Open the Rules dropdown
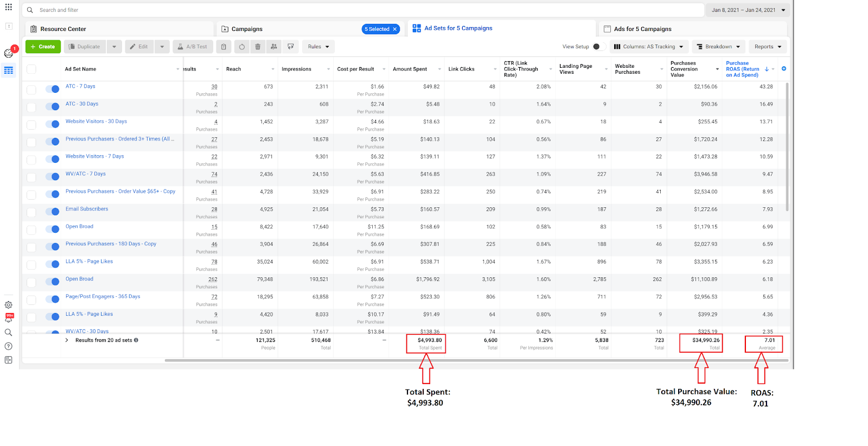This screenshot has width=868, height=446. [318, 47]
